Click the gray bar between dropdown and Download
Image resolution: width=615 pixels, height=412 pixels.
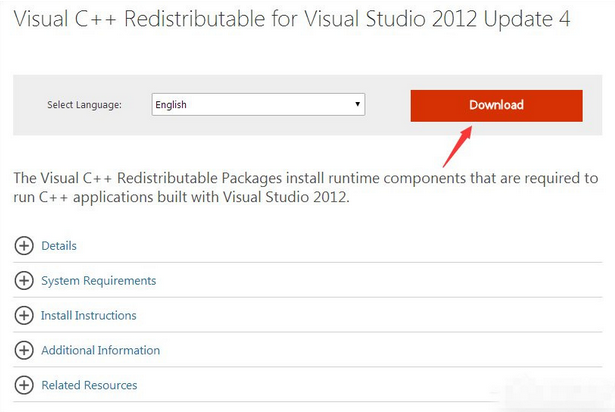click(388, 105)
